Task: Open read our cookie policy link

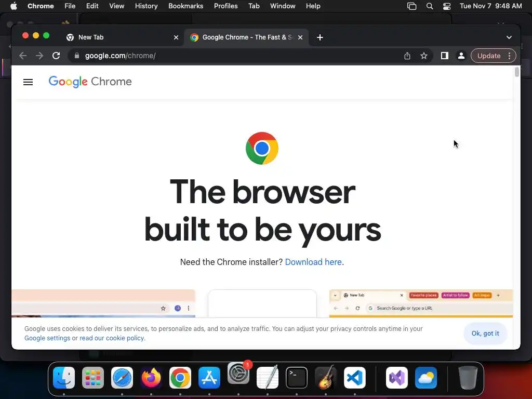Action: coord(112,338)
